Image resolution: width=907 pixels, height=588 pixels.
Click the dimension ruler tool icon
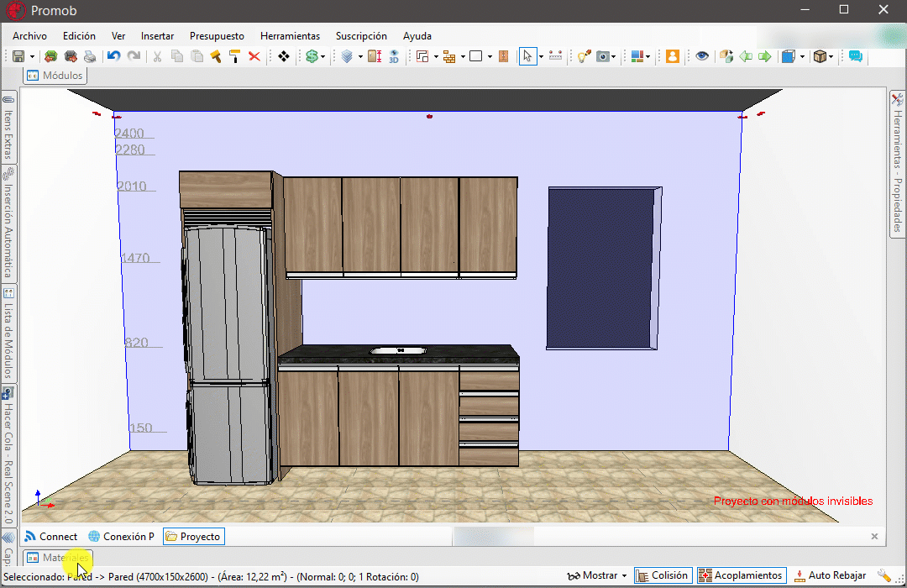tap(555, 56)
